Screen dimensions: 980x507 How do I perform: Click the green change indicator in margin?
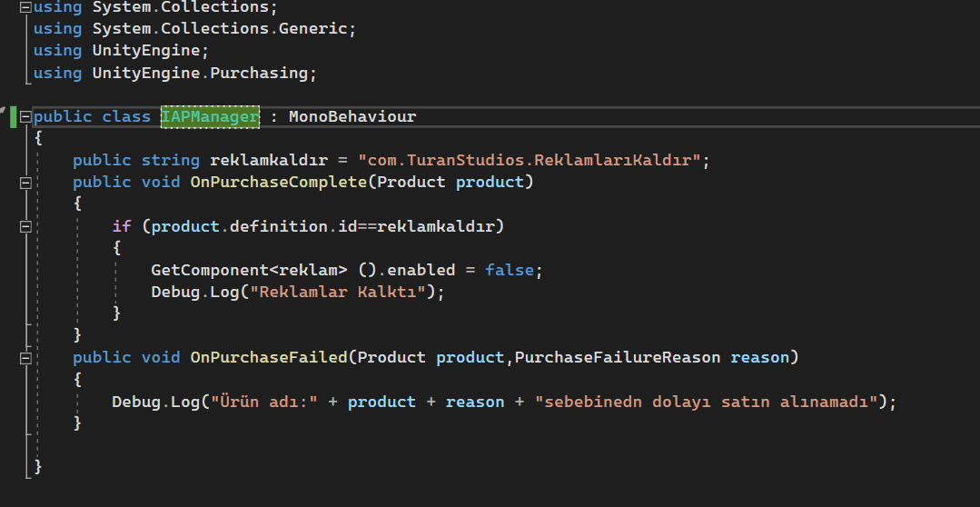14,117
